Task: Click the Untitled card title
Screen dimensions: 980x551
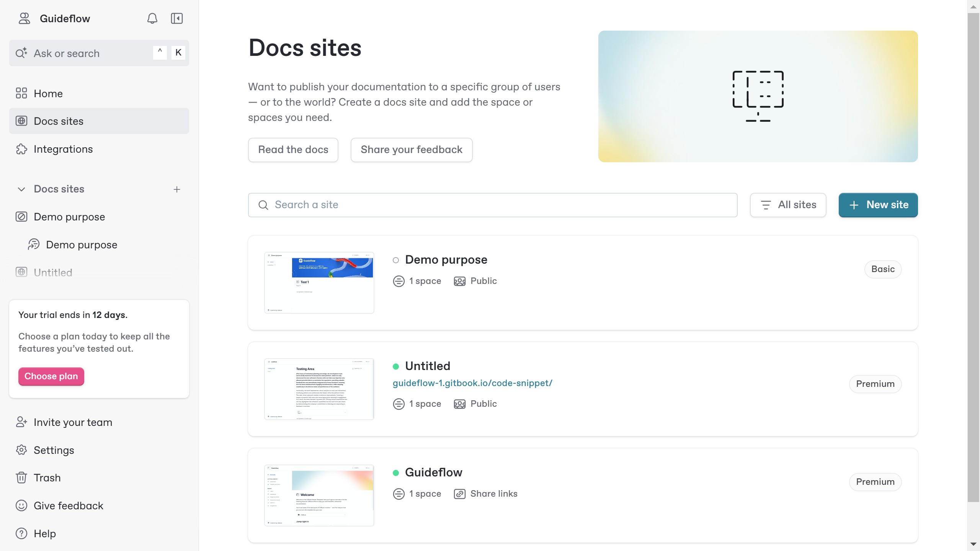Action: click(428, 366)
